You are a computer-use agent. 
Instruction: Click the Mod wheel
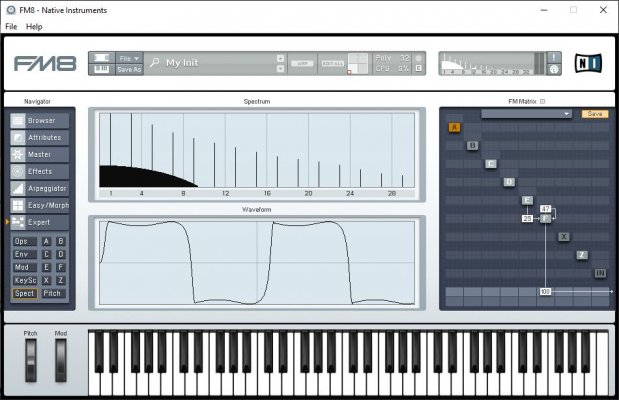coord(61,360)
